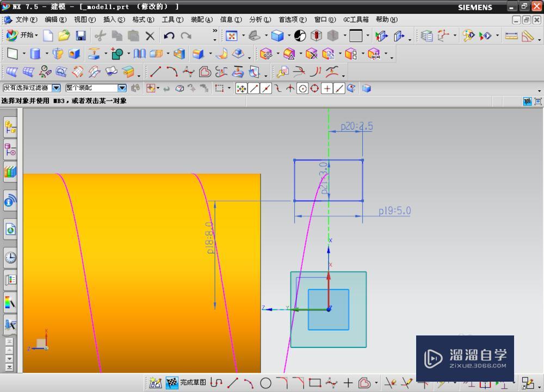Screen dimensions: 544x392
Task: Open the 插入 (Insert) menu
Action: pos(114,20)
